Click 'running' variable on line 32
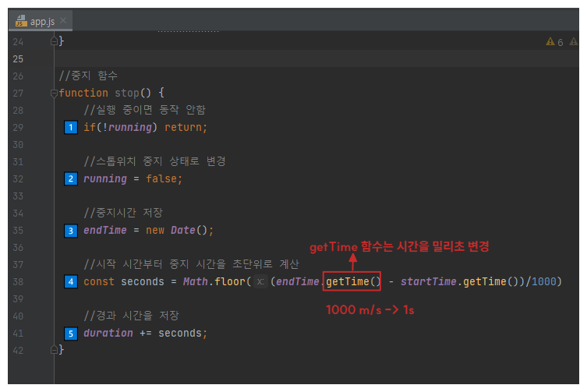587x392 pixels. pos(105,179)
